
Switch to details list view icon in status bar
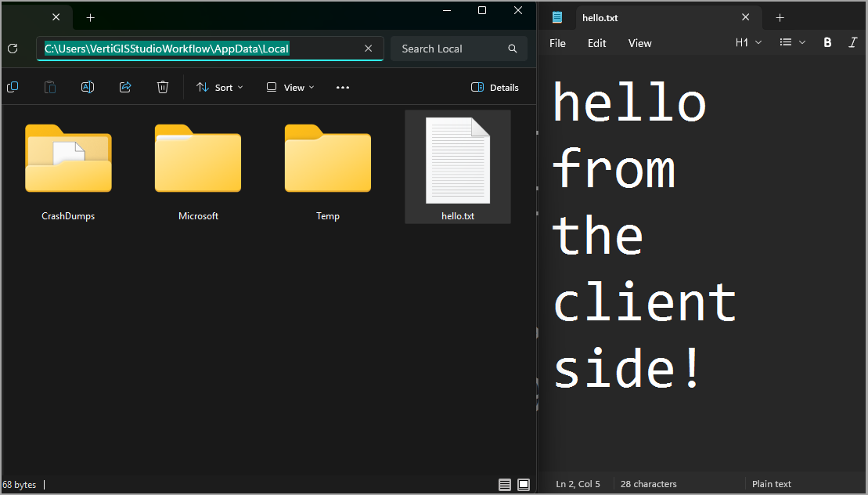point(505,485)
